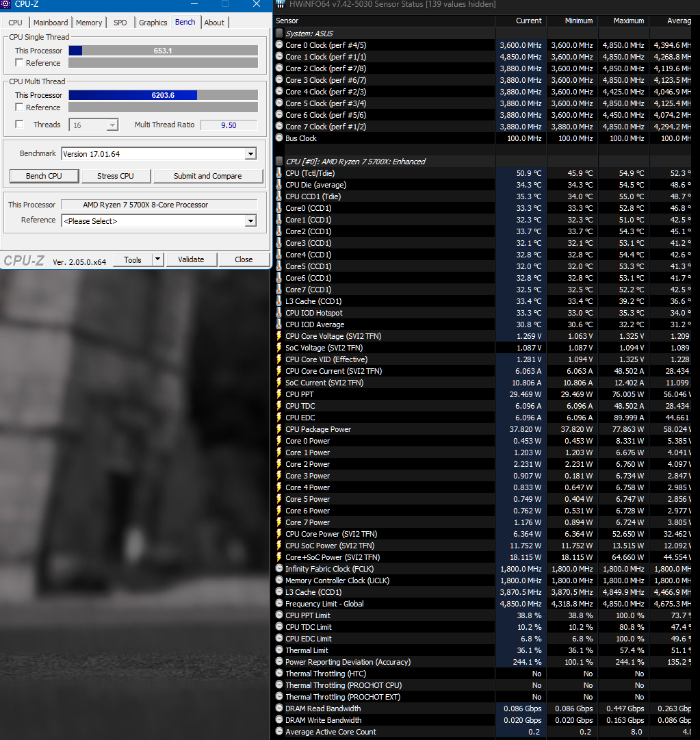This screenshot has height=740, width=700.
Task: Click the lightning icon beside Core 0 Power
Action: point(279,440)
